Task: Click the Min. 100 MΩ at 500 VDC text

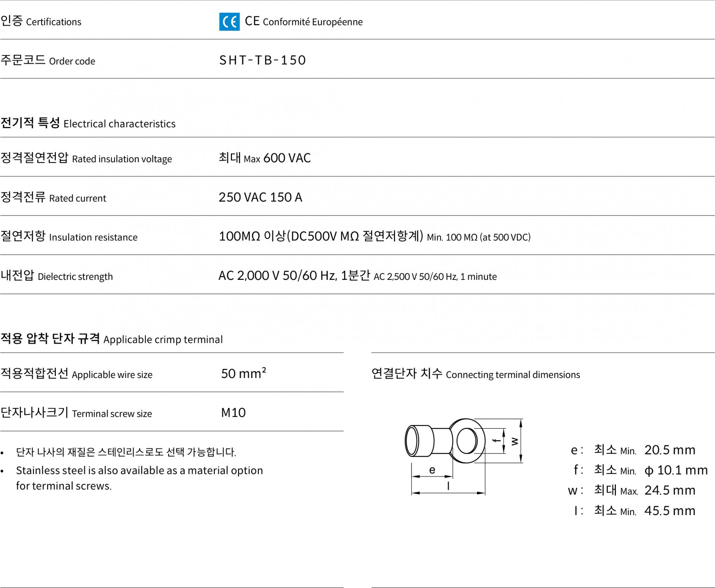Action: [479, 237]
